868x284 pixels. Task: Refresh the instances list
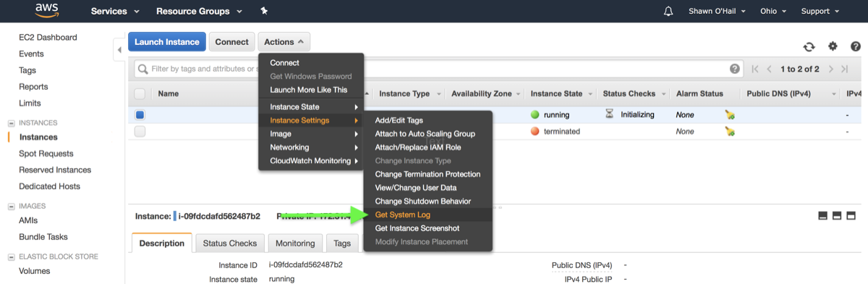(x=809, y=46)
